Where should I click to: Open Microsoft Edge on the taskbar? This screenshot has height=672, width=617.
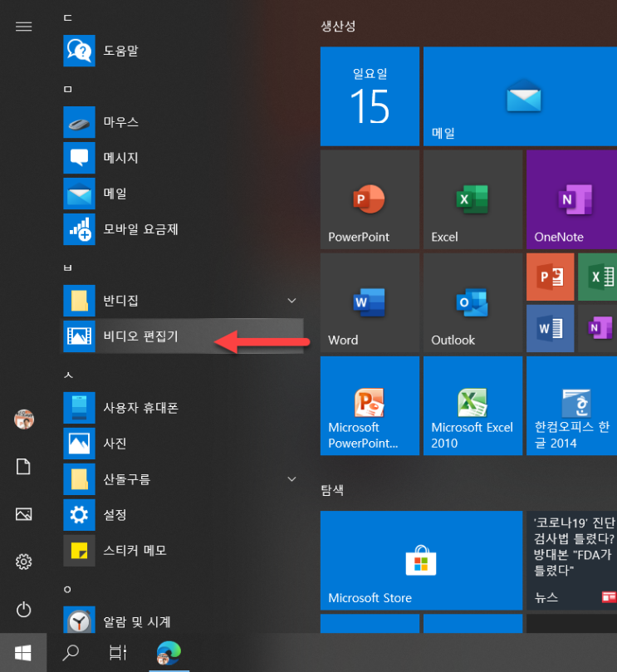pos(169,653)
